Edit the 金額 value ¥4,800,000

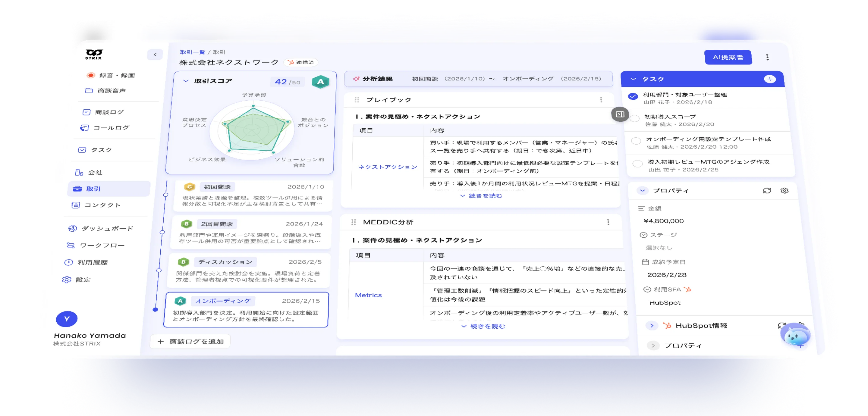pos(663,221)
